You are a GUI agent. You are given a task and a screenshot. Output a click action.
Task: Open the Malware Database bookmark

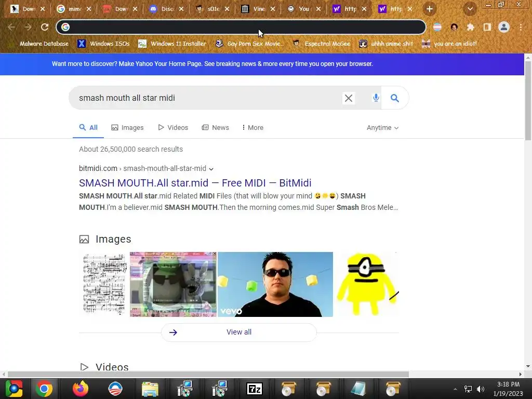[x=39, y=44]
